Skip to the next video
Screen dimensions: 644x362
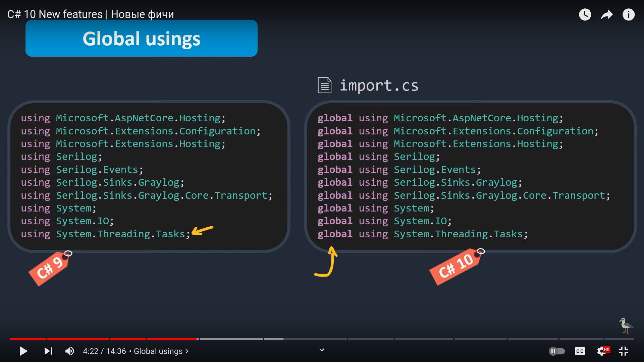pyautogui.click(x=48, y=351)
